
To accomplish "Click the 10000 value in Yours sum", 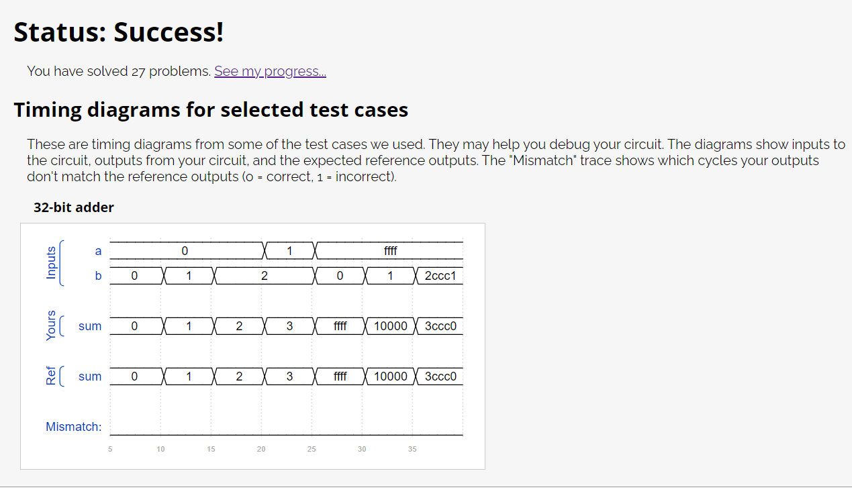I will pos(391,326).
